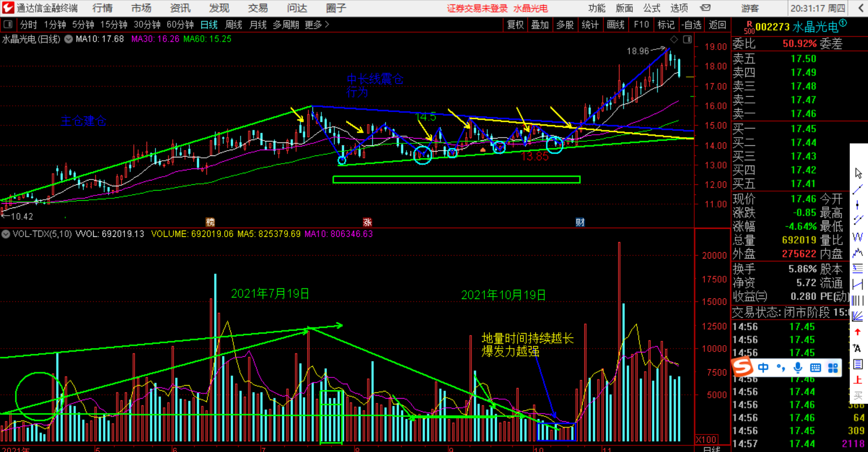Select the text annotation tool in drawing toolbar
Image resolution: width=868 pixels, height=452 pixels.
(857, 348)
